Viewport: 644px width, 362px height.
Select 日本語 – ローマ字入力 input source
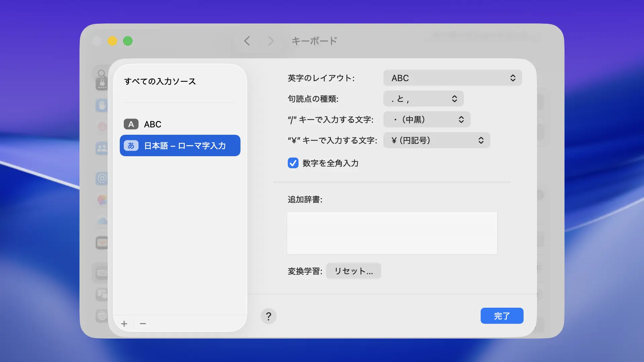[180, 146]
